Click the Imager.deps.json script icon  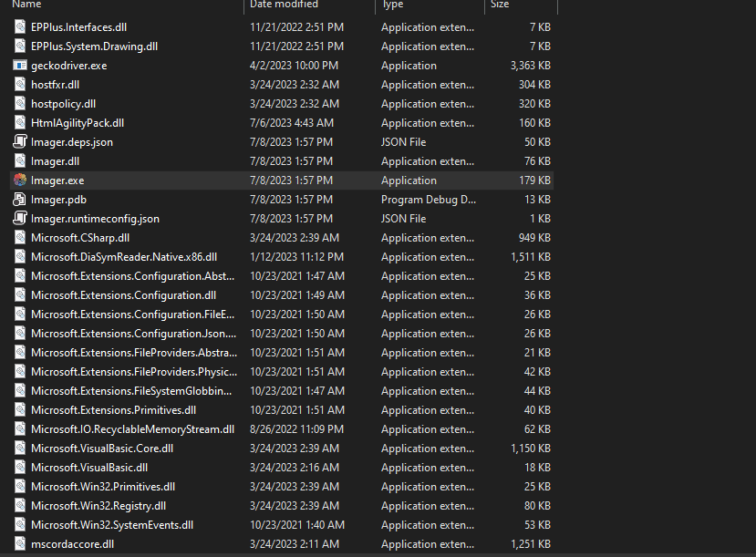pos(20,141)
